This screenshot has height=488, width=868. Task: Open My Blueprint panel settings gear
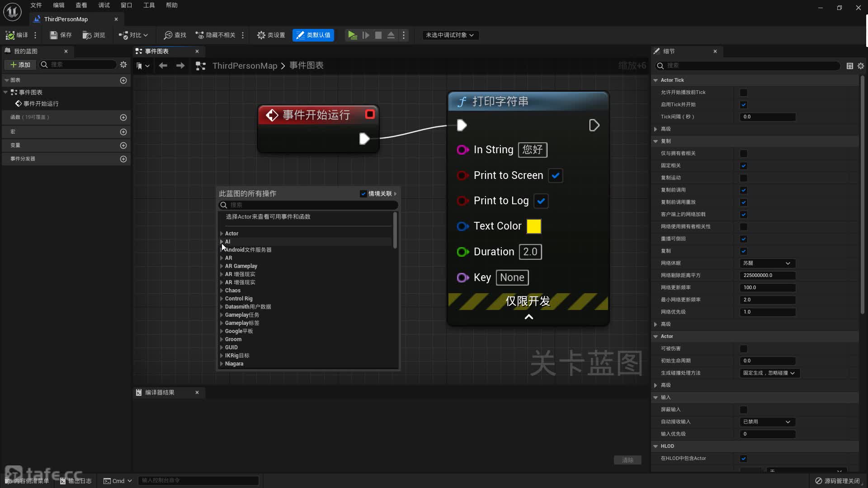pos(123,65)
